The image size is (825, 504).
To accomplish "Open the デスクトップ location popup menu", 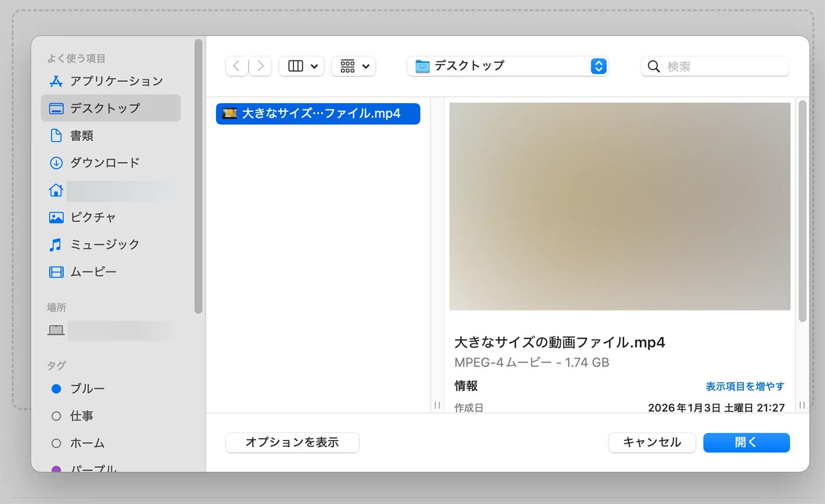I will click(x=507, y=66).
